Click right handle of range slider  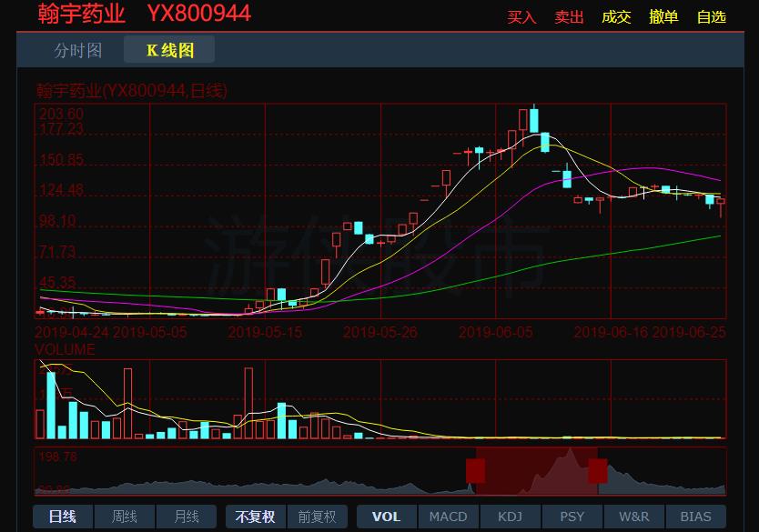(598, 470)
